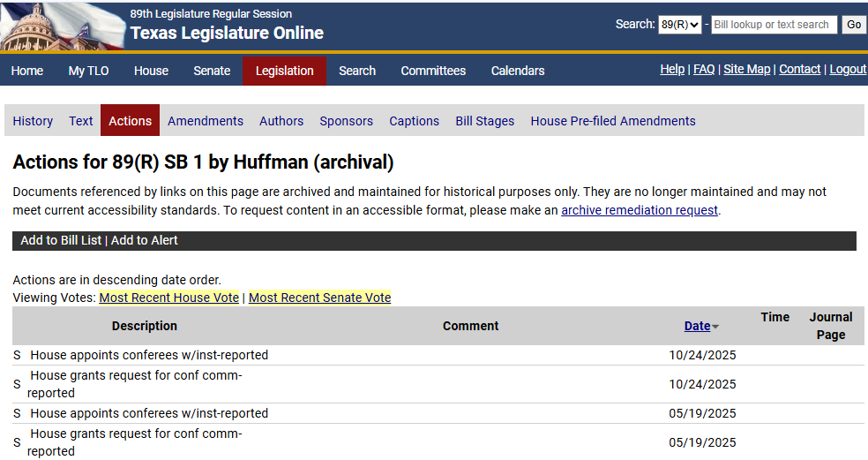Click Add to Alert link
868x460 pixels.
(145, 240)
